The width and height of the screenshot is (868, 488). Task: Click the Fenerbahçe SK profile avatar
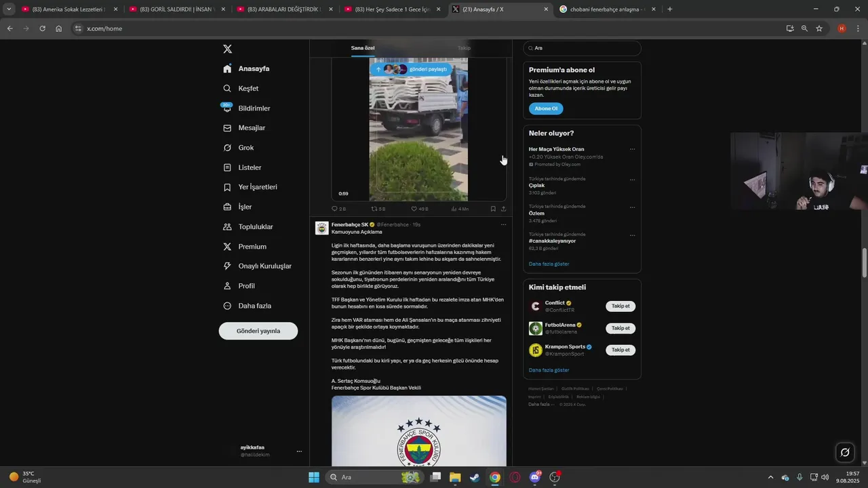(x=322, y=228)
